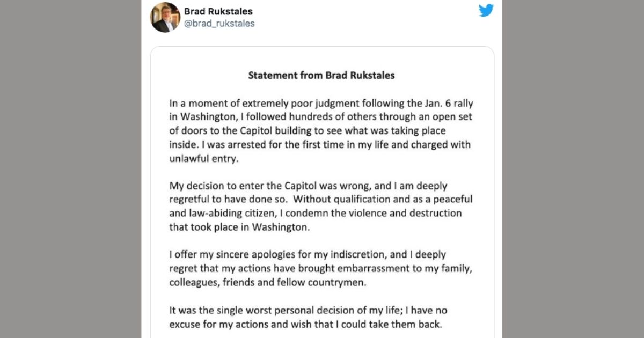This screenshot has height=338, width=644.
Task: Click the Twitter bird logo
Action: (x=486, y=10)
